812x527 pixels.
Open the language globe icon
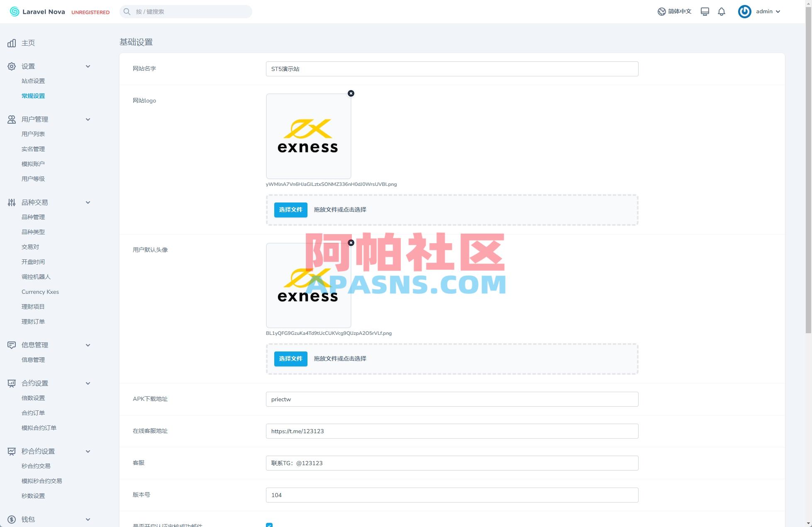[x=661, y=11]
